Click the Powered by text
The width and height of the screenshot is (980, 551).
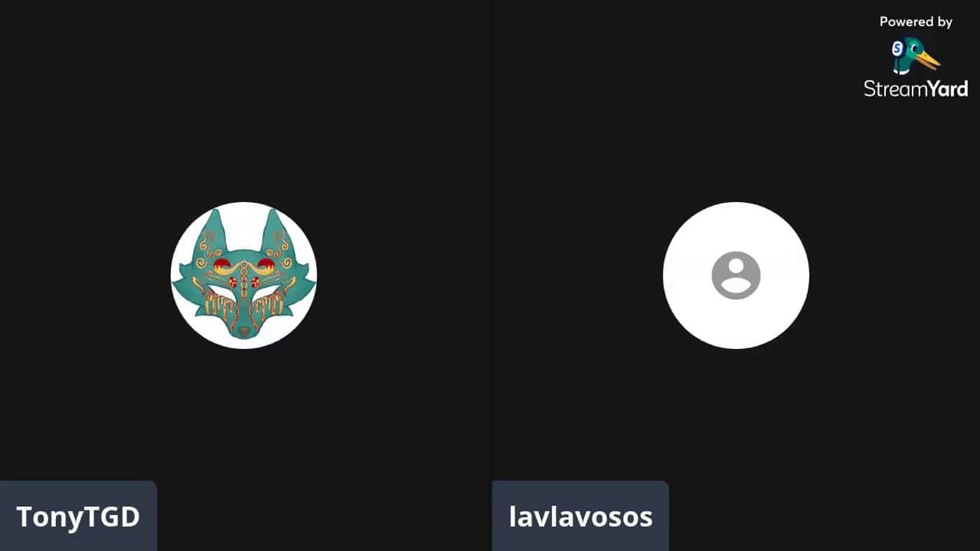(916, 22)
